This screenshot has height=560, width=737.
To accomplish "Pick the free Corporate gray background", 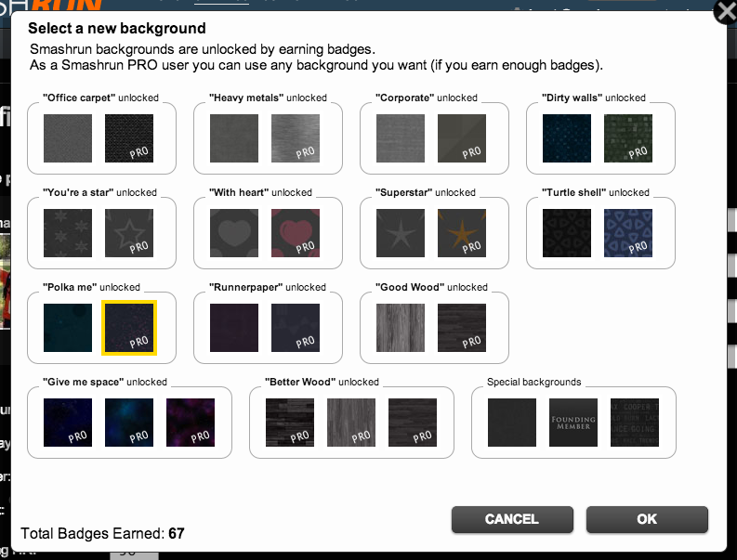I will click(x=401, y=138).
